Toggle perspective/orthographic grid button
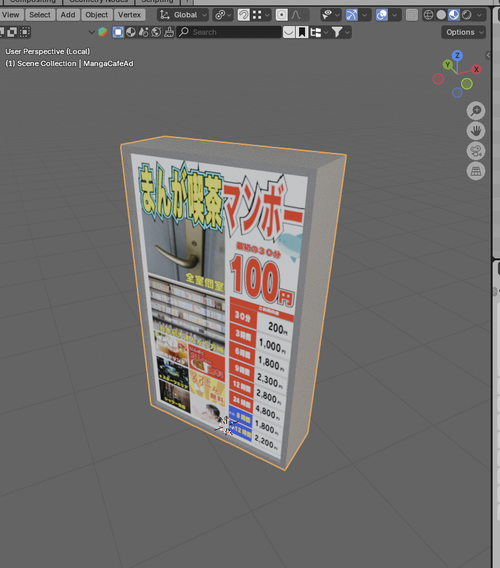 tap(476, 171)
